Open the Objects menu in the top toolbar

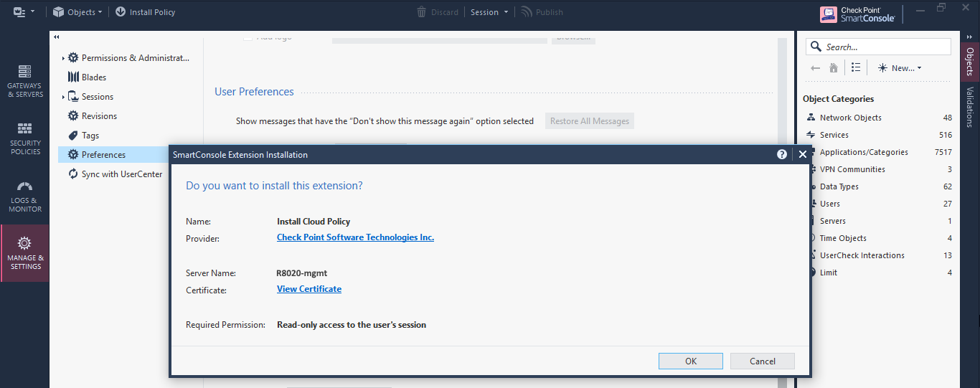tap(77, 11)
